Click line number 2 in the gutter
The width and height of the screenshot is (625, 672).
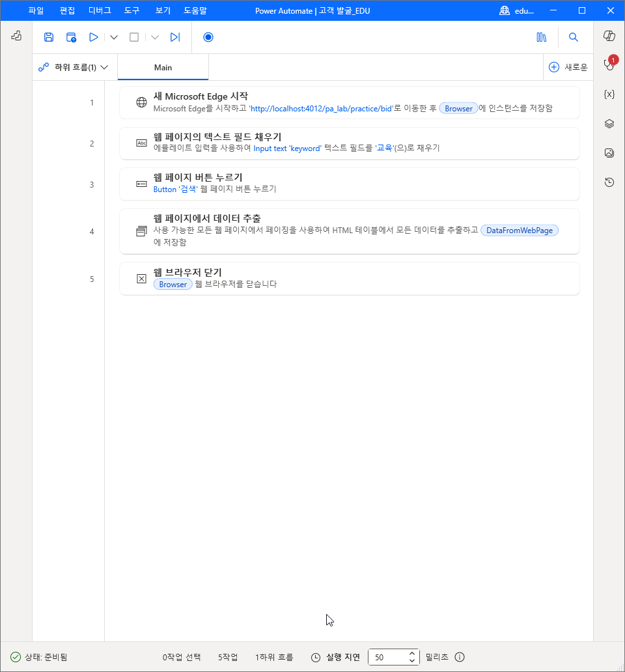(92, 143)
